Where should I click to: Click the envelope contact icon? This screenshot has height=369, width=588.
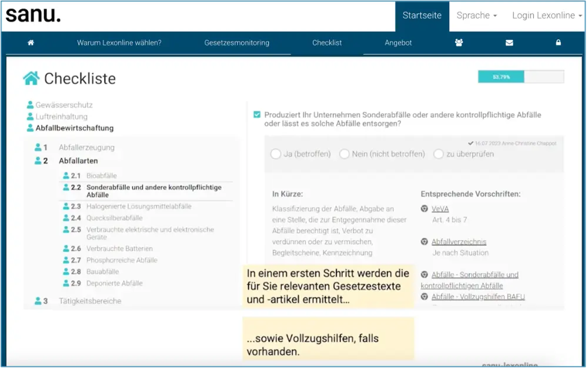pos(509,43)
